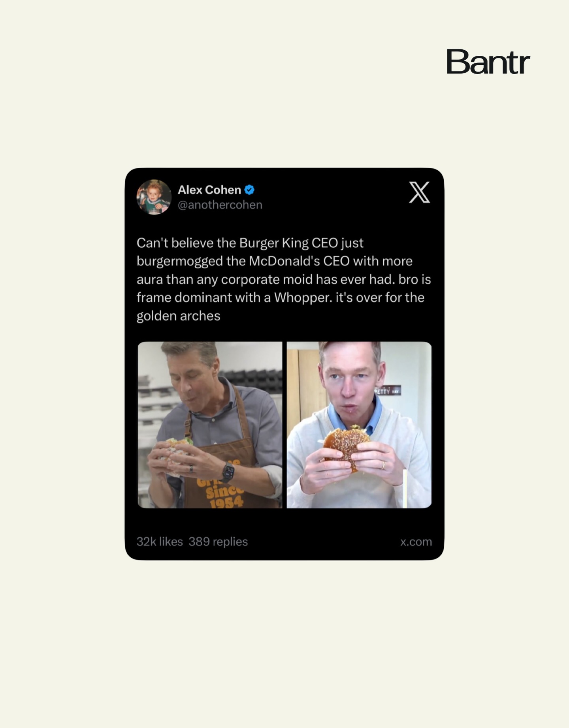The width and height of the screenshot is (569, 728).
Task: Click 'golden arches' text in tweet
Action: (178, 316)
